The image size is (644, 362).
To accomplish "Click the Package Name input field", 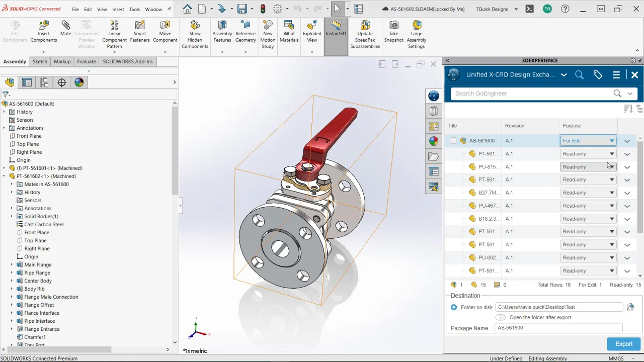I will point(558,328).
